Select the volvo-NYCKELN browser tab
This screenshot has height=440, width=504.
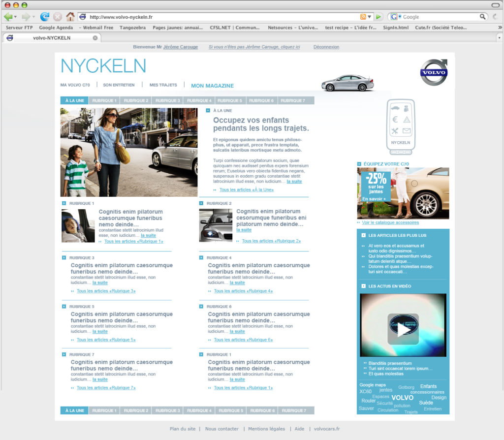[x=52, y=38]
